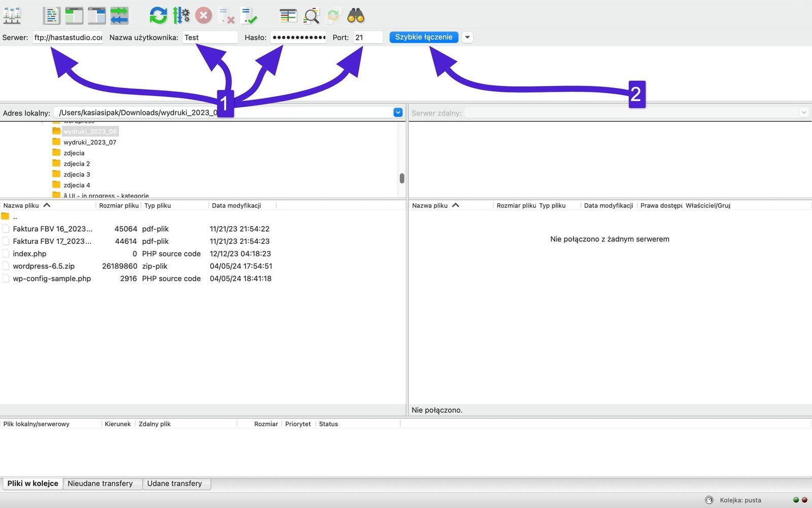812x508 pixels.
Task: Click the reconnect to last server icon
Action: coord(249,16)
